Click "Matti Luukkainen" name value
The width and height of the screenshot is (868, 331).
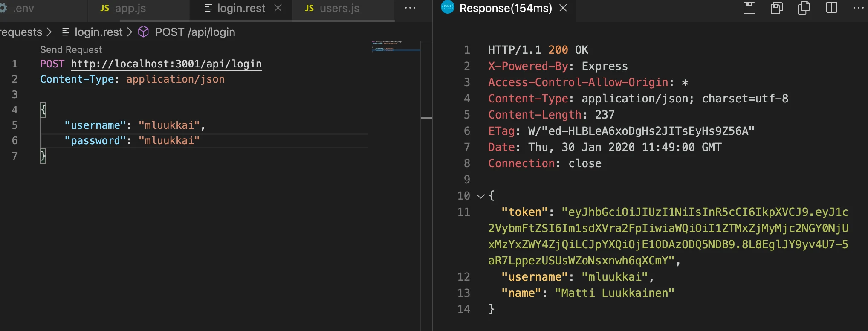[x=615, y=293]
